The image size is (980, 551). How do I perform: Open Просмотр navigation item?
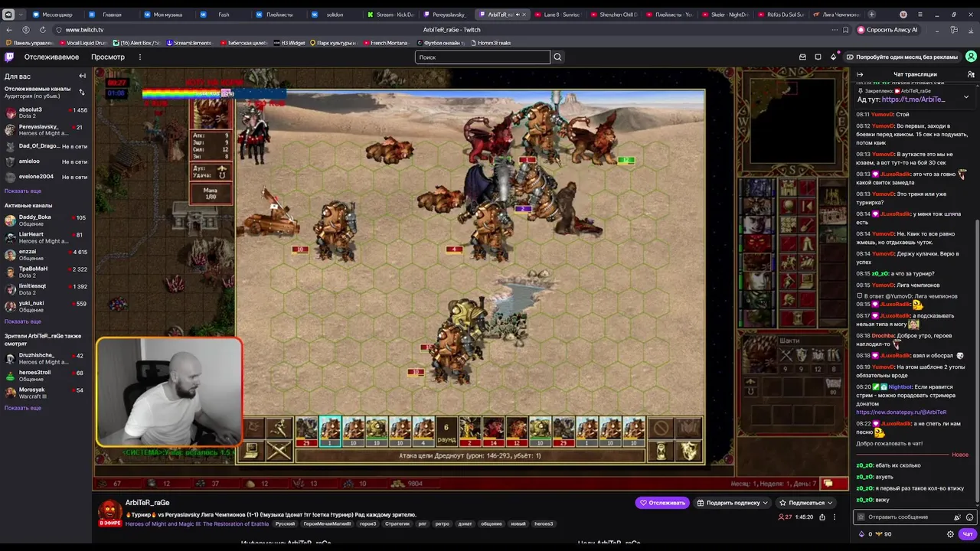(108, 57)
